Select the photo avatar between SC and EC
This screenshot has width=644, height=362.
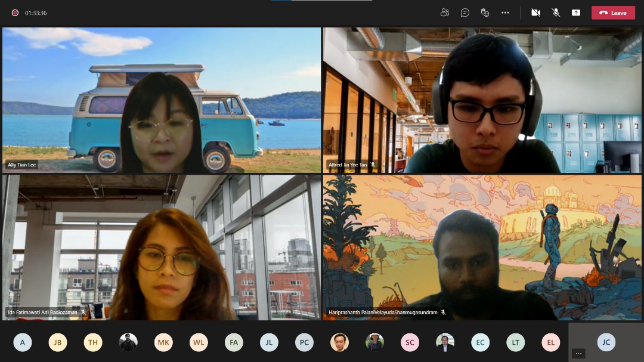(x=445, y=342)
